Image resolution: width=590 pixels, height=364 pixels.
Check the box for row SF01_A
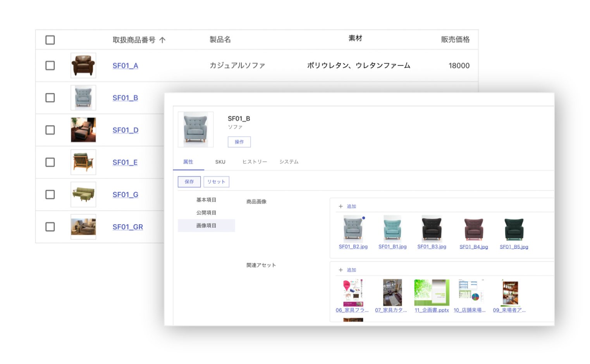[50, 65]
